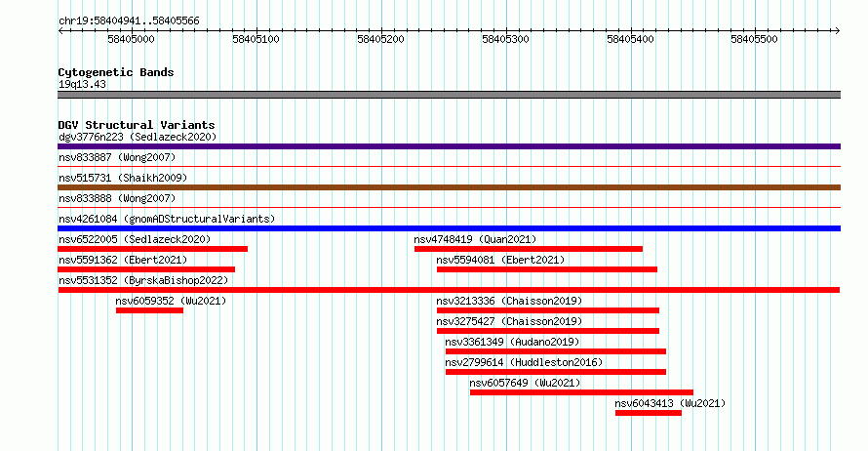
Task: Open nsv5594081 (Ebert2021) variant label
Action: point(500,260)
